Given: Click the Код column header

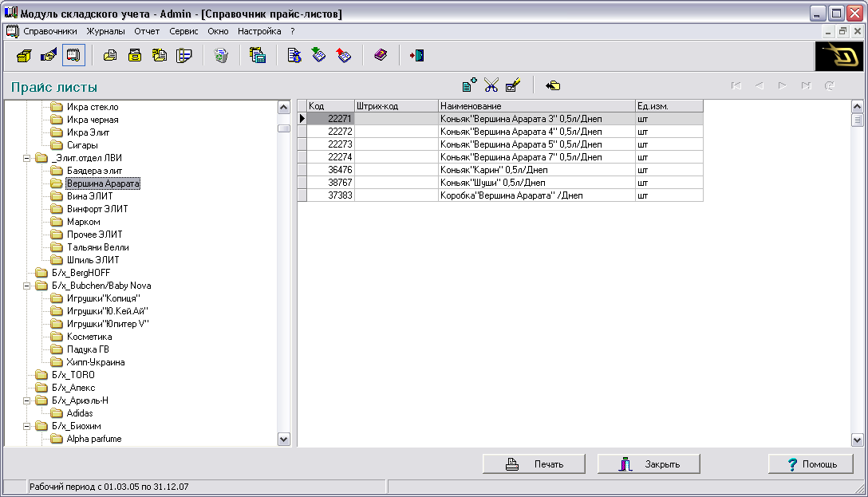Looking at the screenshot, I should [330, 106].
